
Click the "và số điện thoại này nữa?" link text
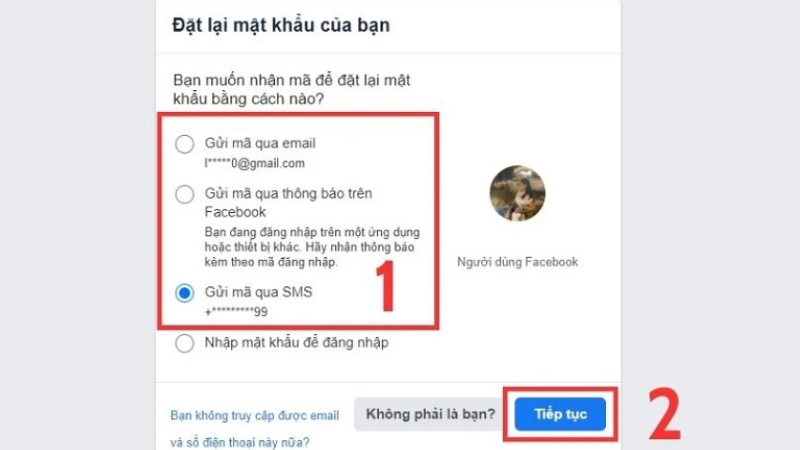pos(240,442)
